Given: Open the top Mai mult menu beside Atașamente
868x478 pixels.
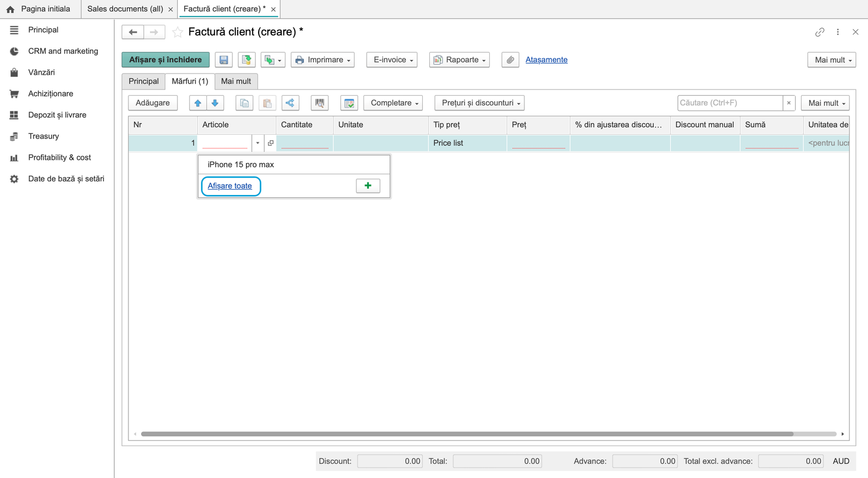Looking at the screenshot, I should tap(832, 60).
